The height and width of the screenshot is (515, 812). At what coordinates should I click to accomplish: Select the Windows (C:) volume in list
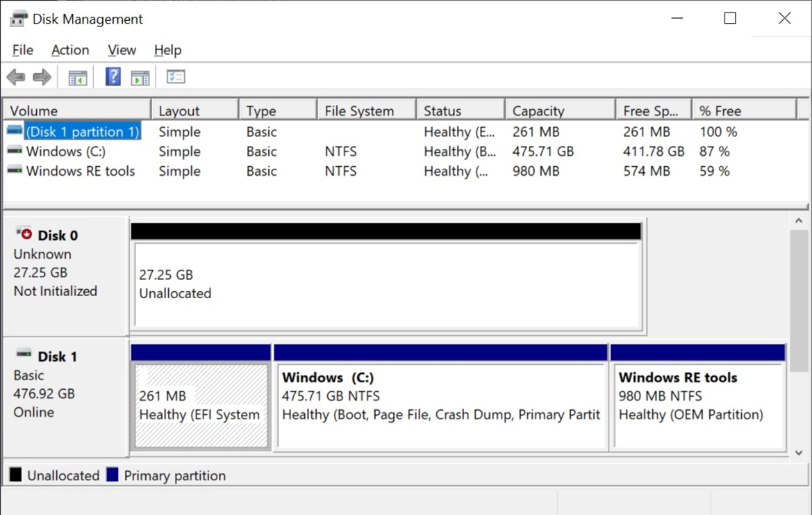[x=66, y=152]
